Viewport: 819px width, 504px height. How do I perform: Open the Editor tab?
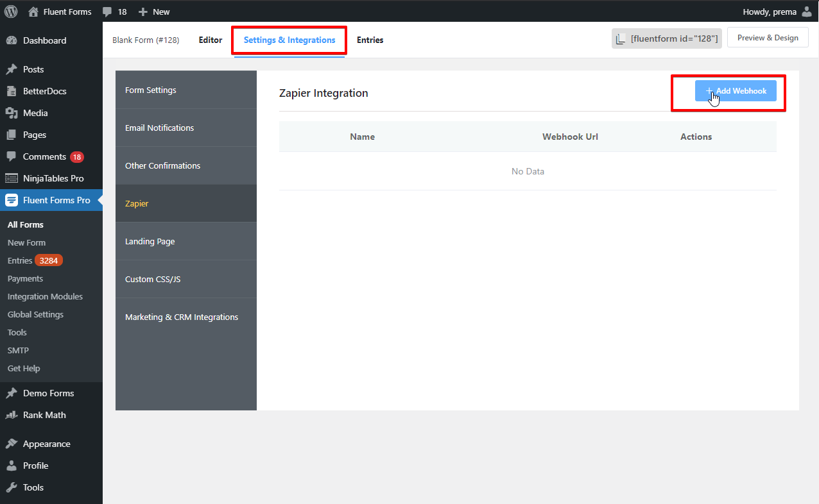[211, 40]
